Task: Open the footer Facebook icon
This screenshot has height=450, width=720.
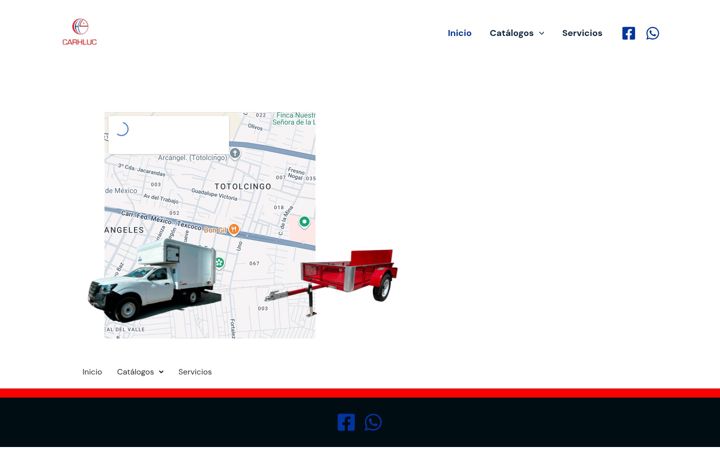Action: click(346, 422)
